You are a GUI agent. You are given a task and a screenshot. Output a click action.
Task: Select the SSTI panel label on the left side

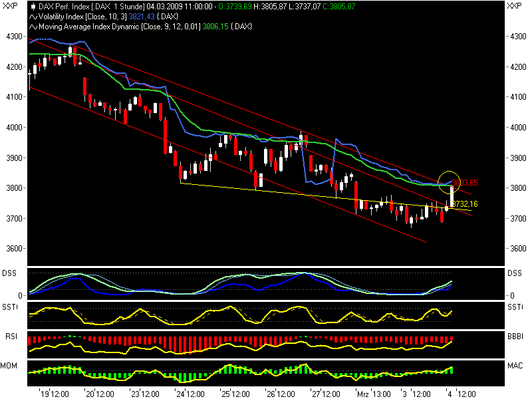[11, 306]
